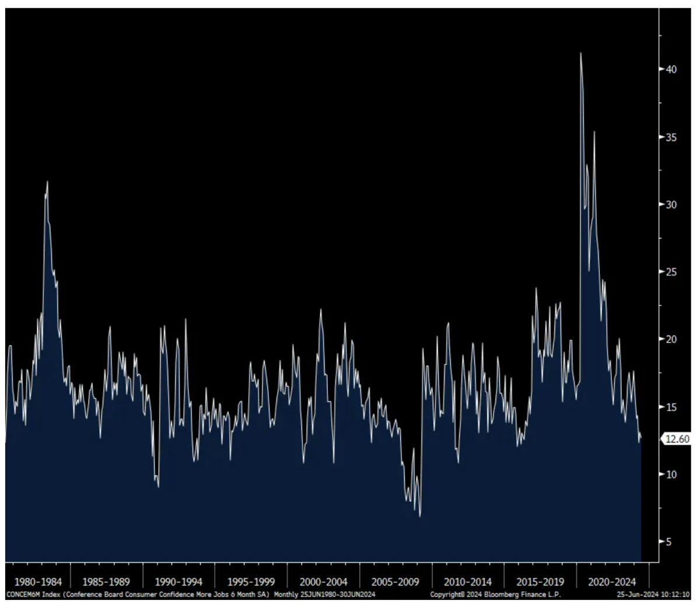Click the 1980-1984 x-axis label
The height and width of the screenshot is (607, 700).
tap(37, 582)
